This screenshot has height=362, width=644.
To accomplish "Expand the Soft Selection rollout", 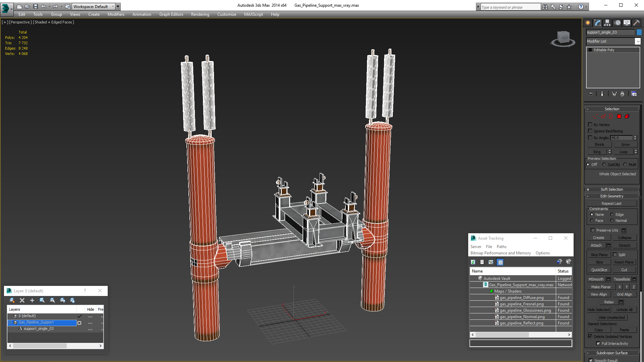I will [611, 189].
